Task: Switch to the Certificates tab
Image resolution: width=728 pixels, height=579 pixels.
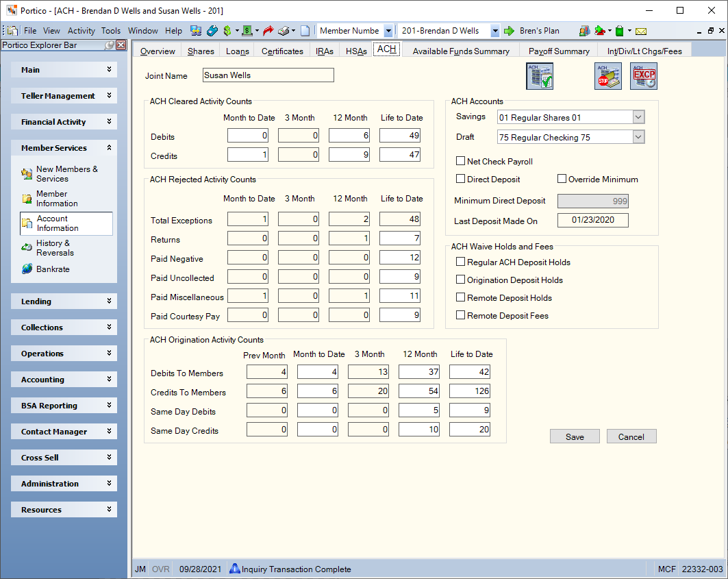Action: pos(282,51)
